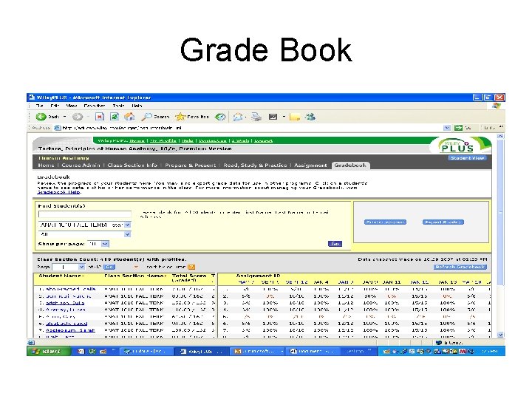Open student 3's name link

pos(65,303)
